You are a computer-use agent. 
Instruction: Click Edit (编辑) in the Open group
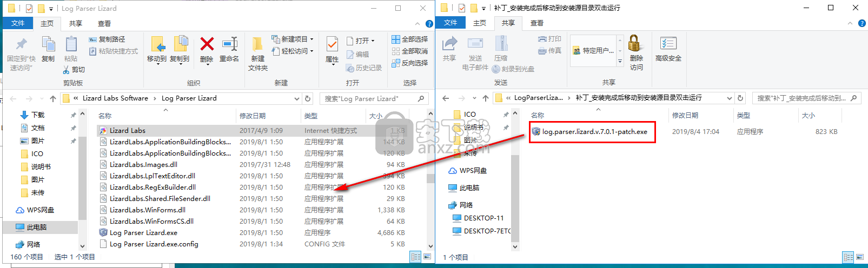pyautogui.click(x=357, y=55)
